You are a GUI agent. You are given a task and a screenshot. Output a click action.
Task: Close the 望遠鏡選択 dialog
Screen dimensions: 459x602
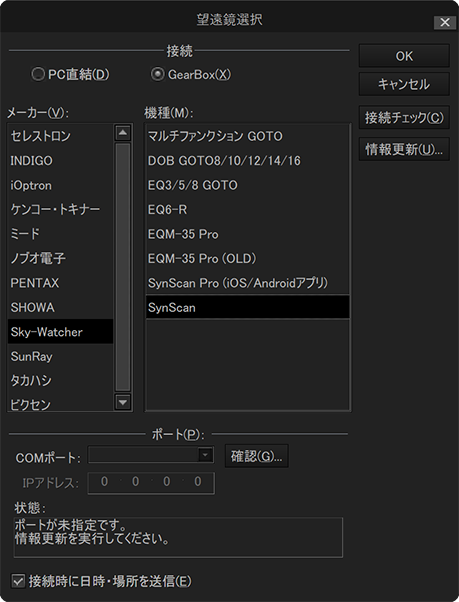pos(445,22)
